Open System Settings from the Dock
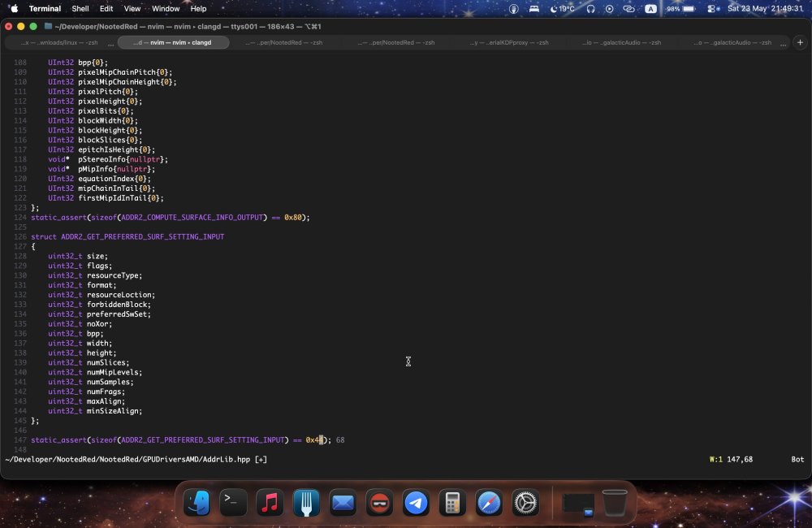The image size is (812, 528). tap(525, 503)
